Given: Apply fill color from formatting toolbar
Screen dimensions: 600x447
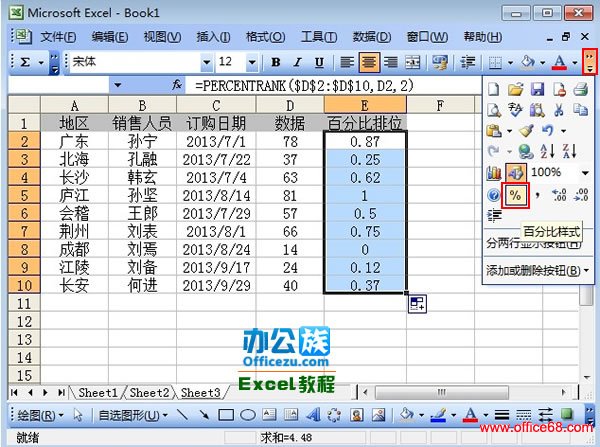Looking at the screenshot, I should (528, 62).
